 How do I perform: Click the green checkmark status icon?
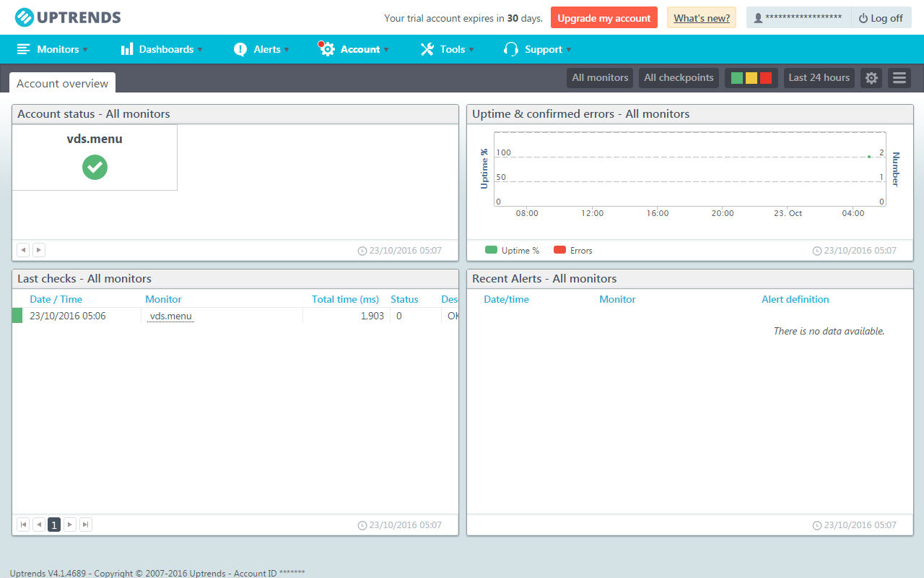tap(95, 168)
